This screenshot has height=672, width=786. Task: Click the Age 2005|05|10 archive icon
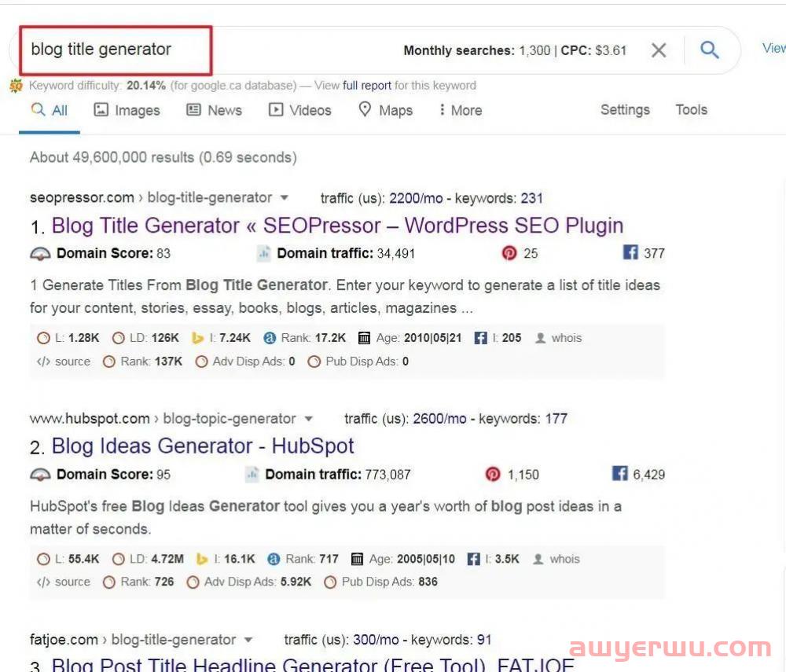357,560
